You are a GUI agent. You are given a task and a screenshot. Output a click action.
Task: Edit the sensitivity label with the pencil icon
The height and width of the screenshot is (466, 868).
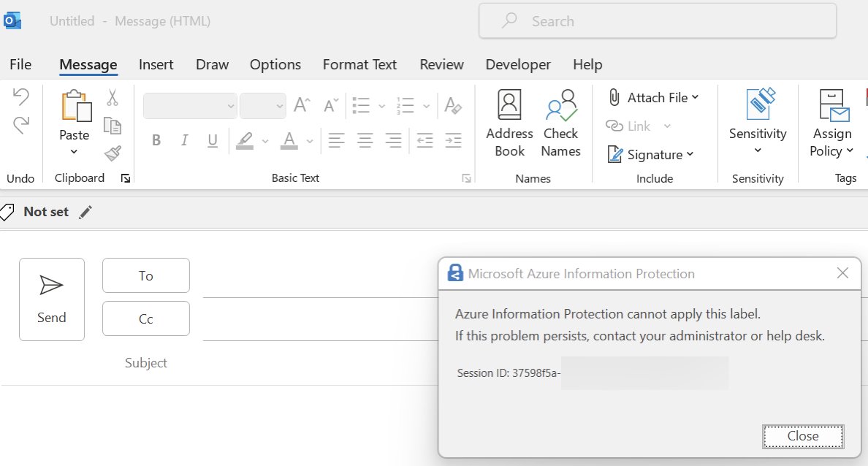click(85, 212)
